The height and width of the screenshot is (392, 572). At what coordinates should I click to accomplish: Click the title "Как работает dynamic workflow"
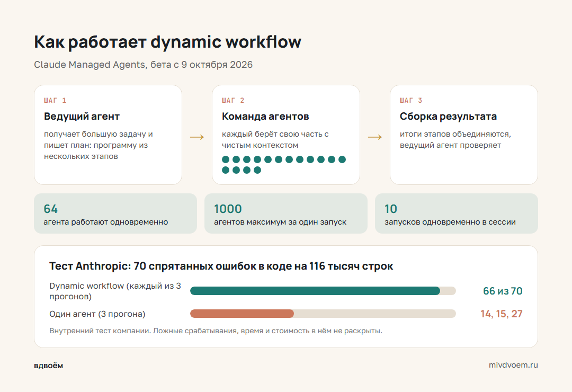[167, 42]
